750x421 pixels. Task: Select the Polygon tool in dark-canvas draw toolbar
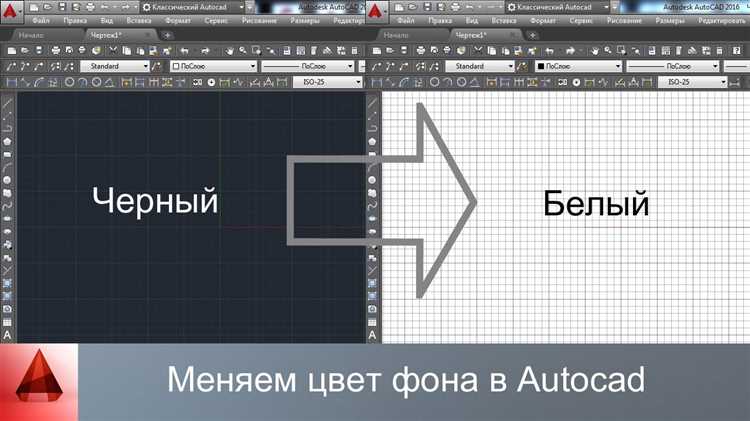click(7, 142)
